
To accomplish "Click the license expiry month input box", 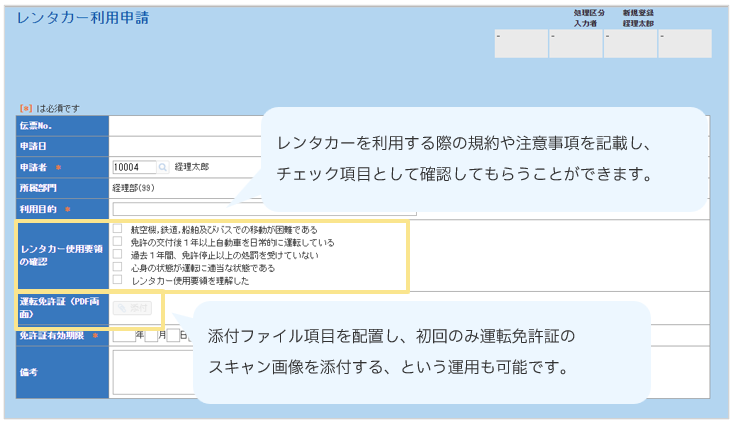I will coord(151,335).
